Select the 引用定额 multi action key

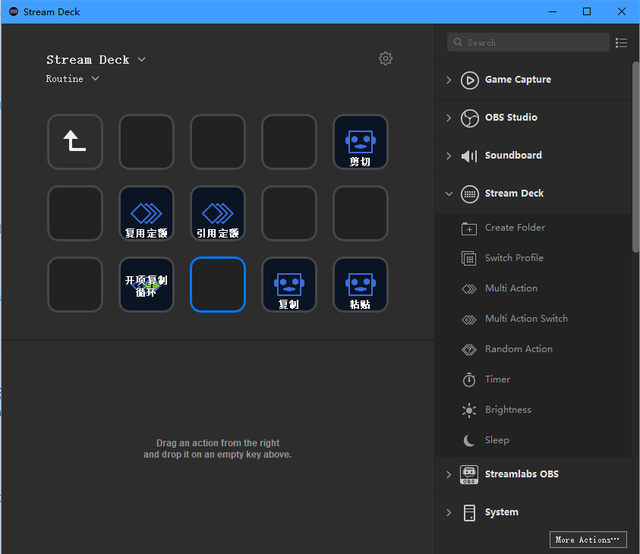[218, 213]
